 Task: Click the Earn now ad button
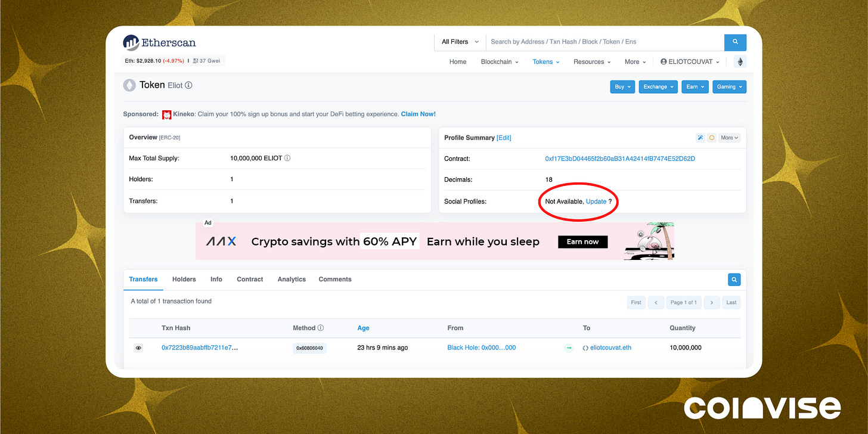click(583, 241)
